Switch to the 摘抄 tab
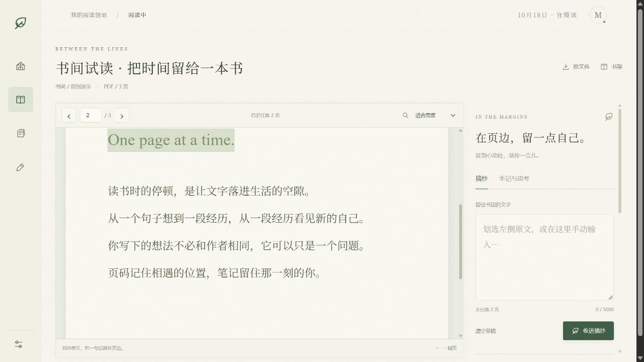The height and width of the screenshot is (362, 644). 482,178
